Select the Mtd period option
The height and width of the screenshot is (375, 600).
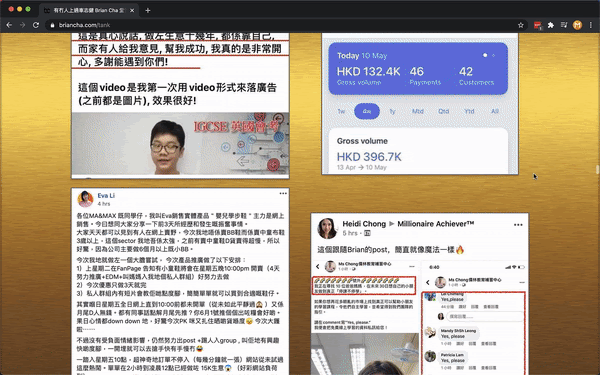pyautogui.click(x=417, y=111)
